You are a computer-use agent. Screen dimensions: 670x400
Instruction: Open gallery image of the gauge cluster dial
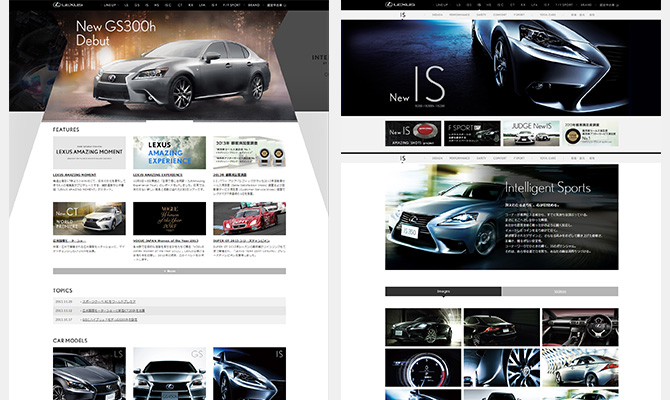(423, 368)
